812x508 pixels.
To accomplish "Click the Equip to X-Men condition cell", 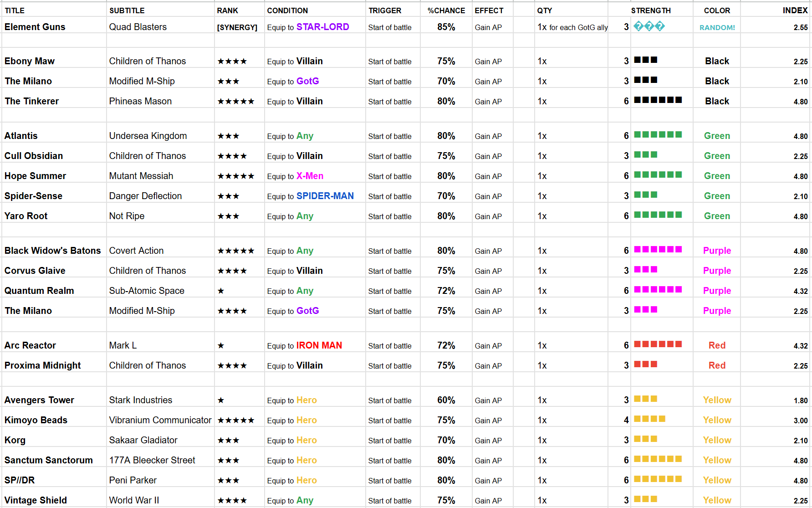I will pyautogui.click(x=295, y=176).
